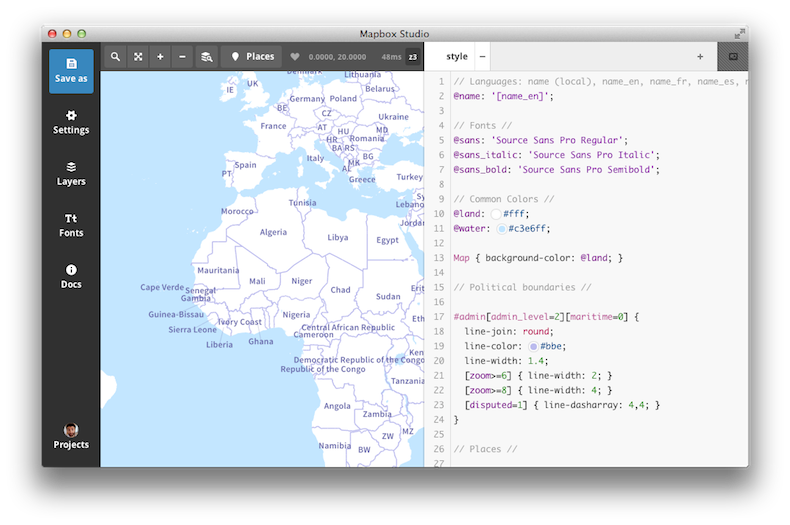The image size is (790, 525).
Task: Click the [disputed=1] line-dasharray rule
Action: click(x=562, y=405)
